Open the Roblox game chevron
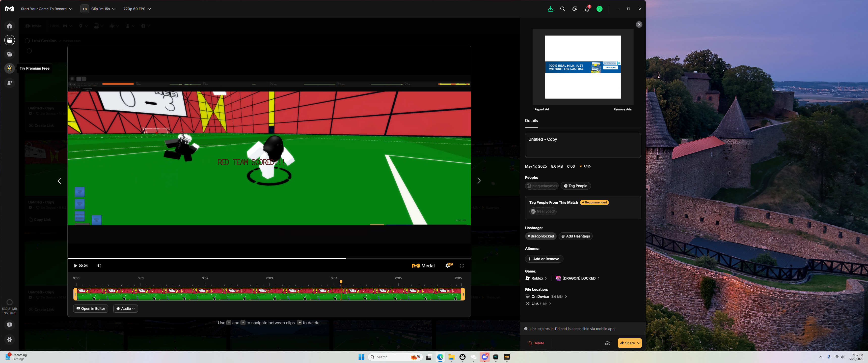Image resolution: width=868 pixels, height=363 pixels. pos(546,279)
